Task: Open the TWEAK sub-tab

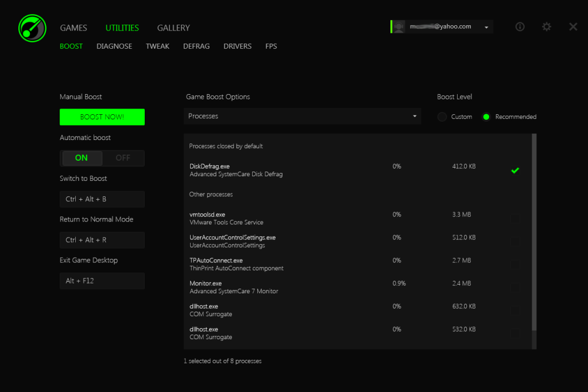Action: [157, 46]
